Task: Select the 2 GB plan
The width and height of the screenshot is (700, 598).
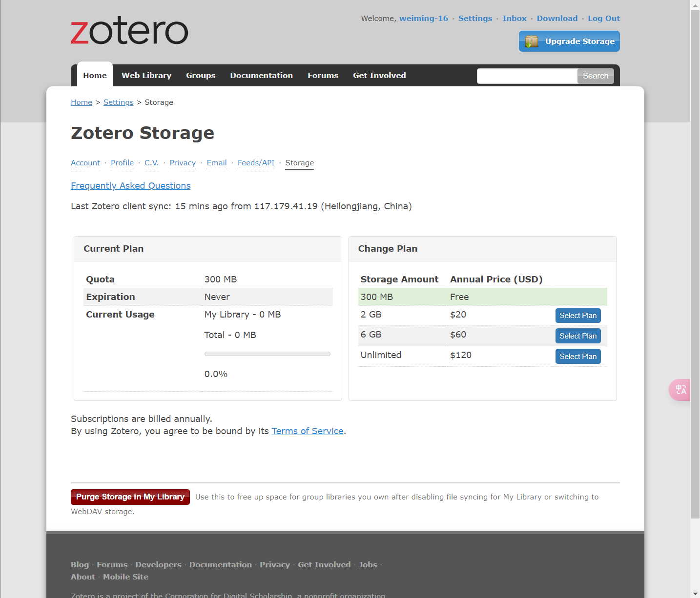Action: coord(578,316)
